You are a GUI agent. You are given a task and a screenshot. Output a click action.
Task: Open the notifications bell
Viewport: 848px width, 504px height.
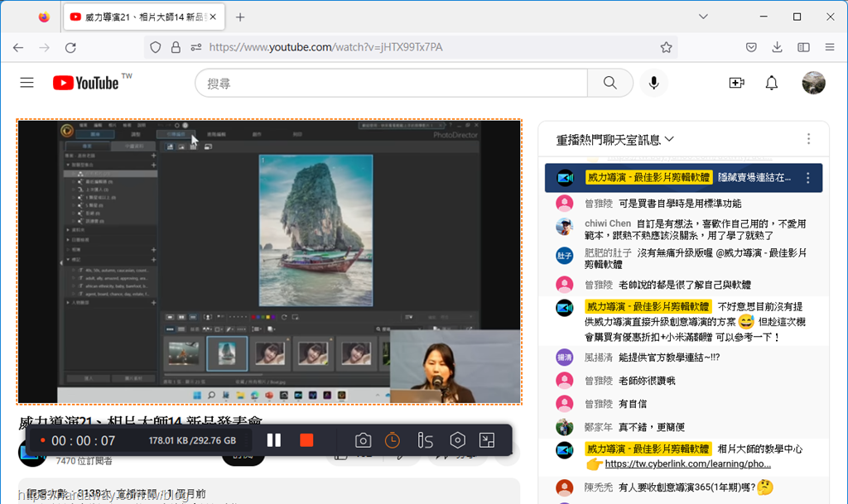pyautogui.click(x=771, y=83)
